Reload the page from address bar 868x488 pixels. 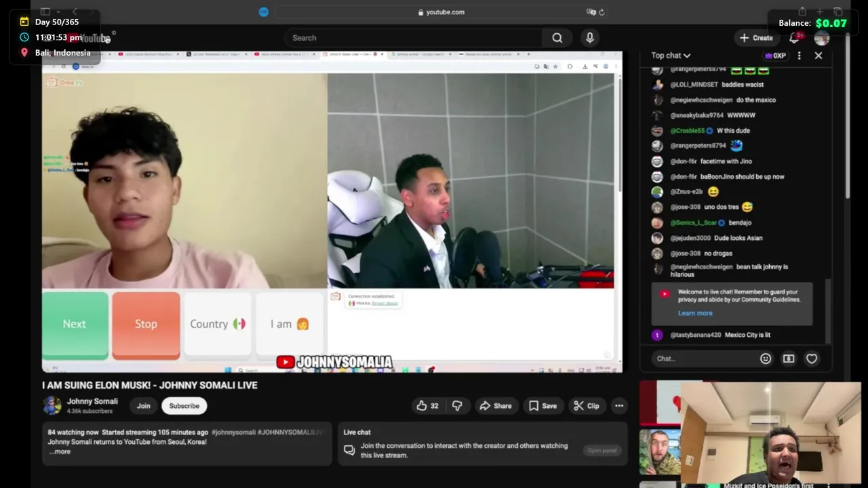click(601, 12)
